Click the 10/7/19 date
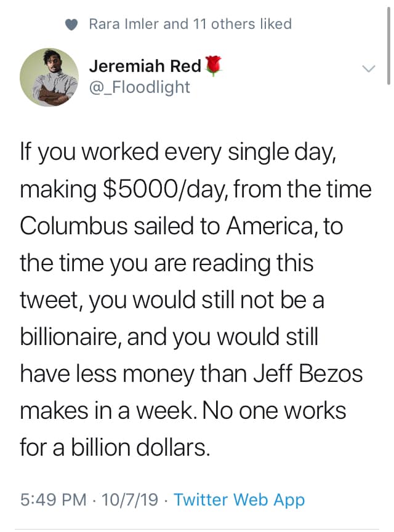394x532 pixels. pos(130,500)
